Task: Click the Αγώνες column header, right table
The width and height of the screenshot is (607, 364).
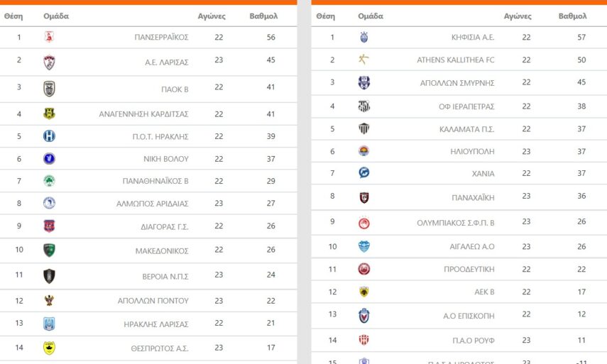Action: click(x=518, y=16)
